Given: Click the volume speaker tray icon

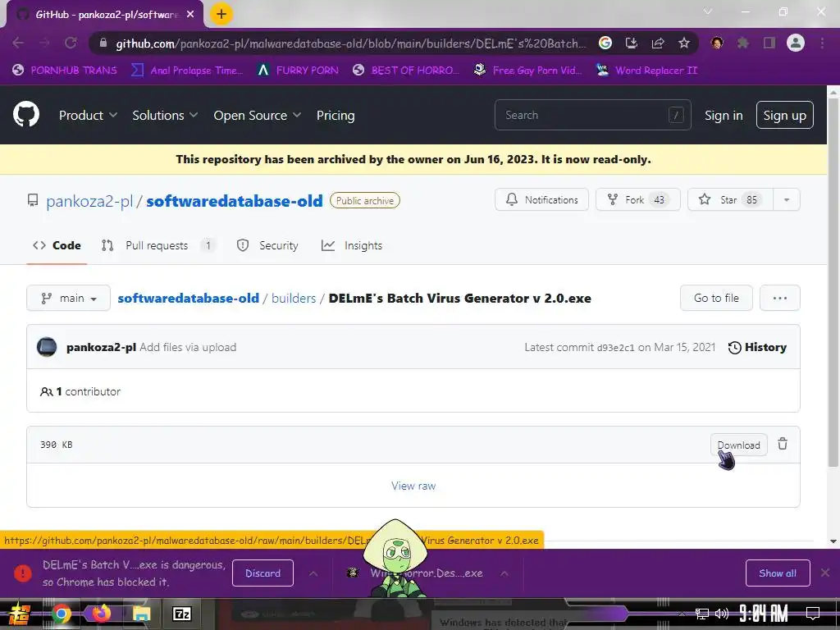Looking at the screenshot, I should pos(722,614).
